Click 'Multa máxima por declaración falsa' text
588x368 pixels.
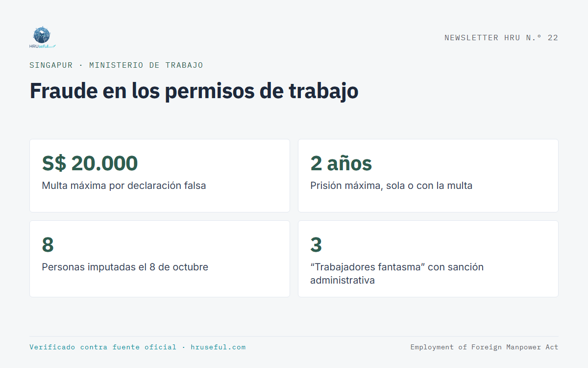(x=124, y=186)
